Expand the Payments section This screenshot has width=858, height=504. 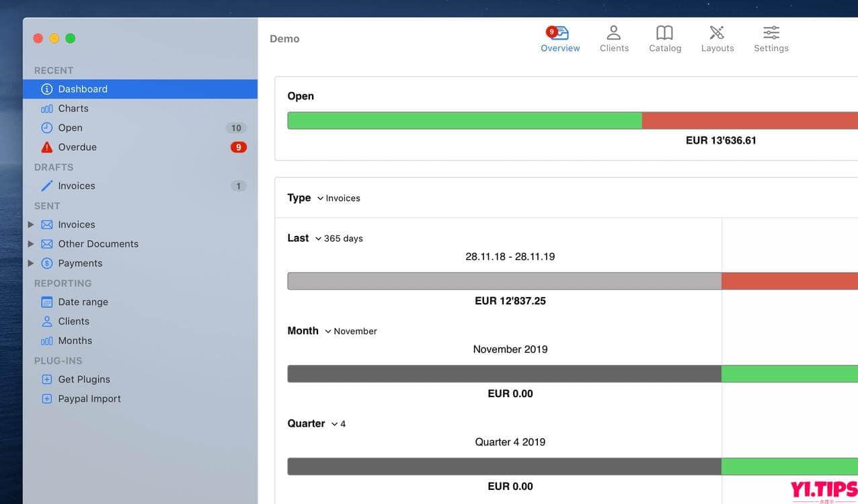click(x=31, y=263)
